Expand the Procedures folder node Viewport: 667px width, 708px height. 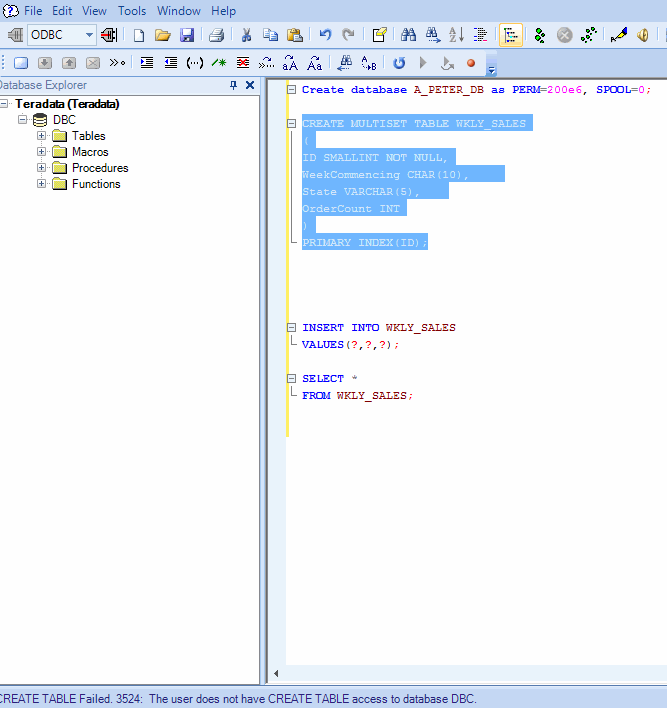click(x=42, y=168)
